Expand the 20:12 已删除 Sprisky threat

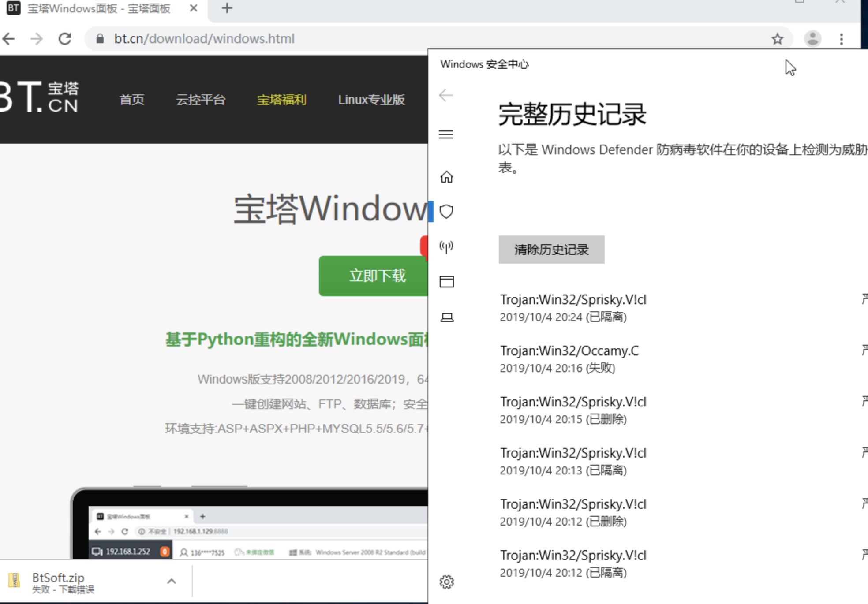click(683, 512)
